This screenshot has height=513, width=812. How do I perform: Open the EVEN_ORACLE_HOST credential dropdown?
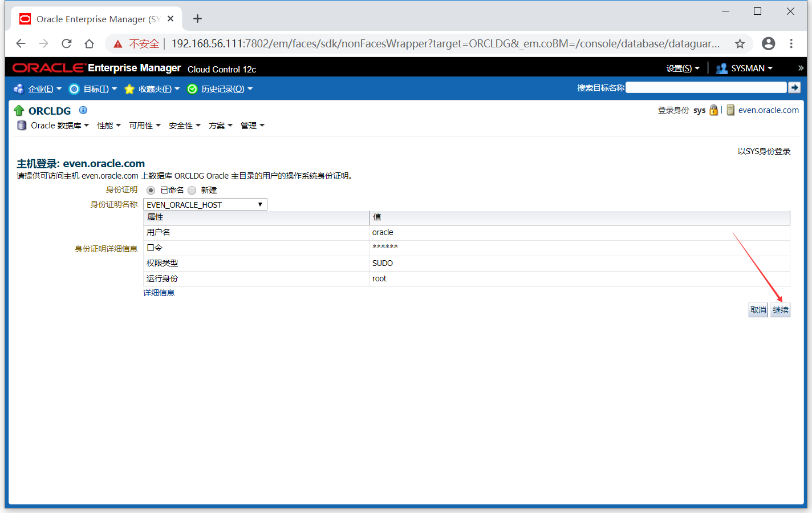(x=205, y=204)
